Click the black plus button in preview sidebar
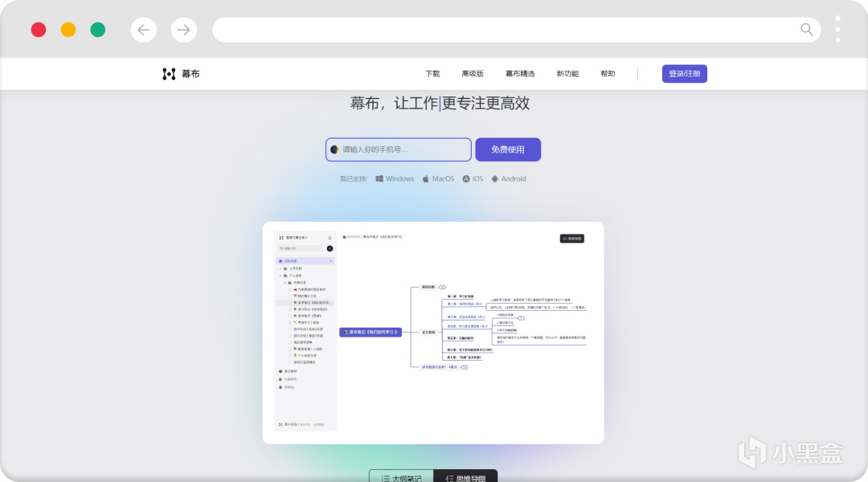 coord(330,248)
